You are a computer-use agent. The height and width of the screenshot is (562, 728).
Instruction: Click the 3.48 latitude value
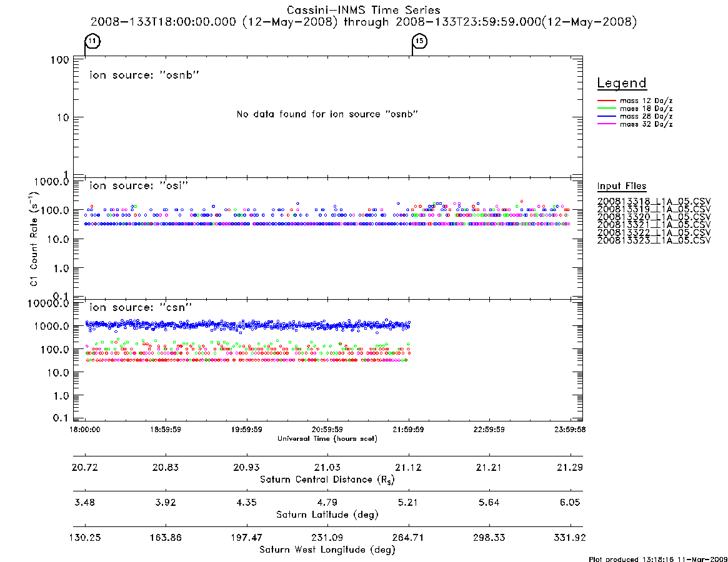point(85,503)
